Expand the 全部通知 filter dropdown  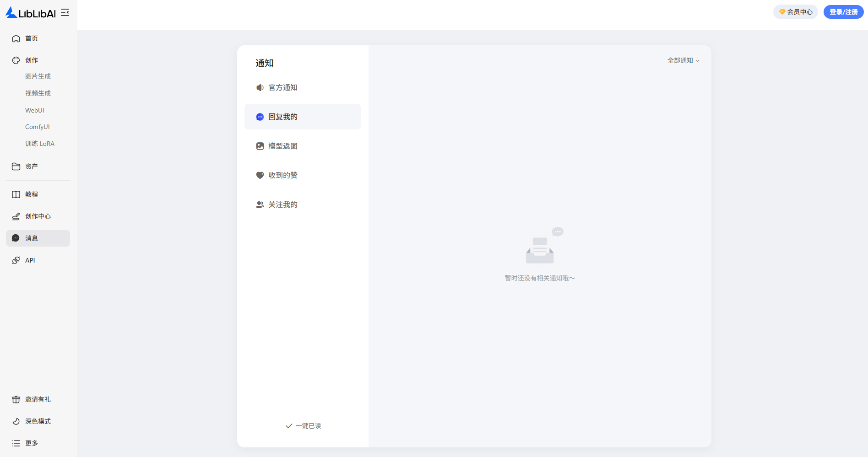pos(683,60)
